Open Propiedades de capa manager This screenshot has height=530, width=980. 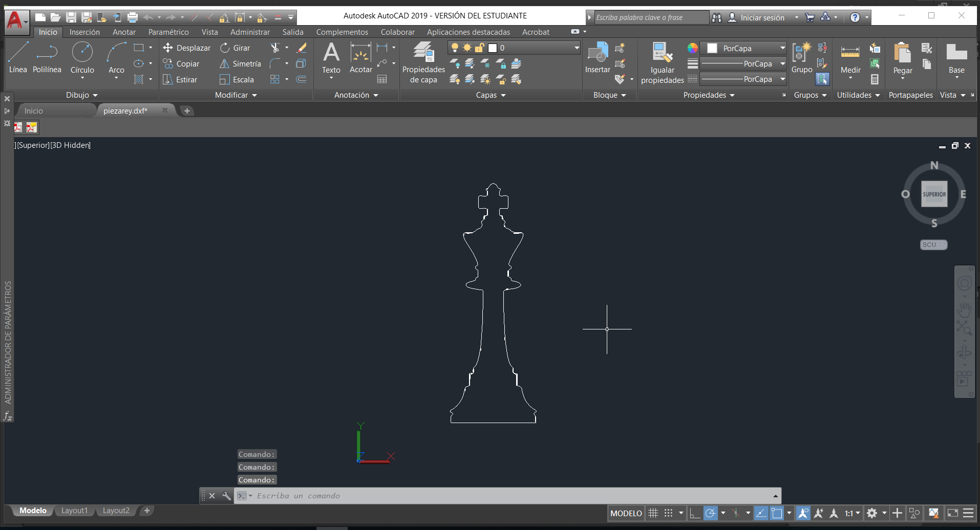tap(423, 62)
